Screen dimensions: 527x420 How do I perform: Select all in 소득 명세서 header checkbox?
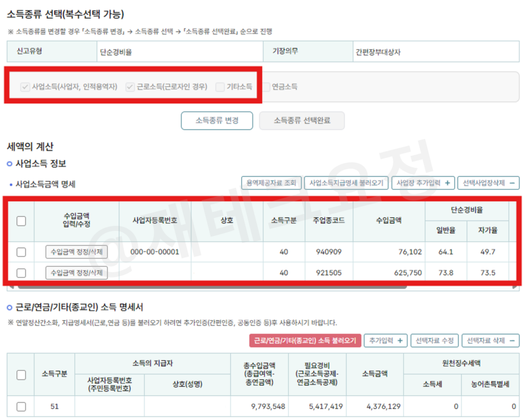pyautogui.click(x=21, y=375)
